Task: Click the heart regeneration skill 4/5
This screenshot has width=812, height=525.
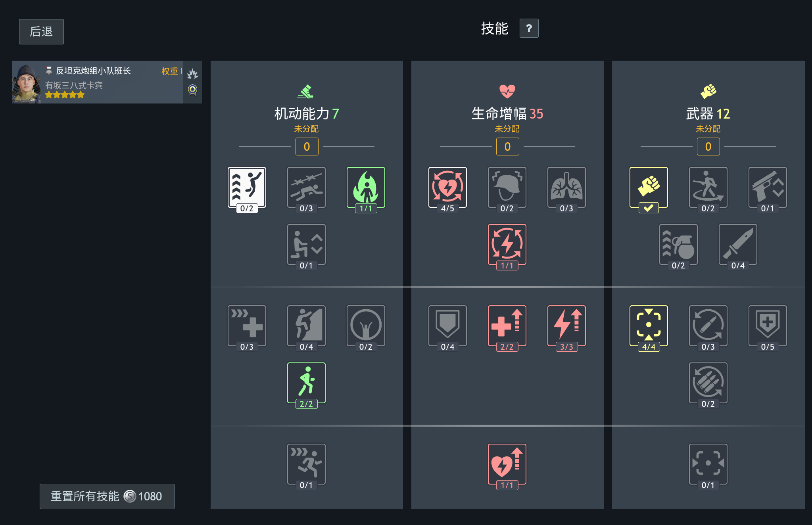Action: pyautogui.click(x=447, y=188)
